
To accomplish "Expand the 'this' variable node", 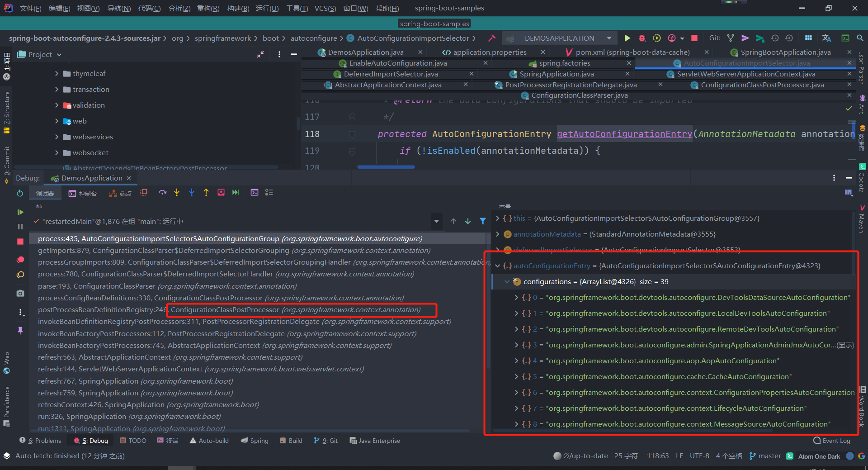I will coord(498,218).
